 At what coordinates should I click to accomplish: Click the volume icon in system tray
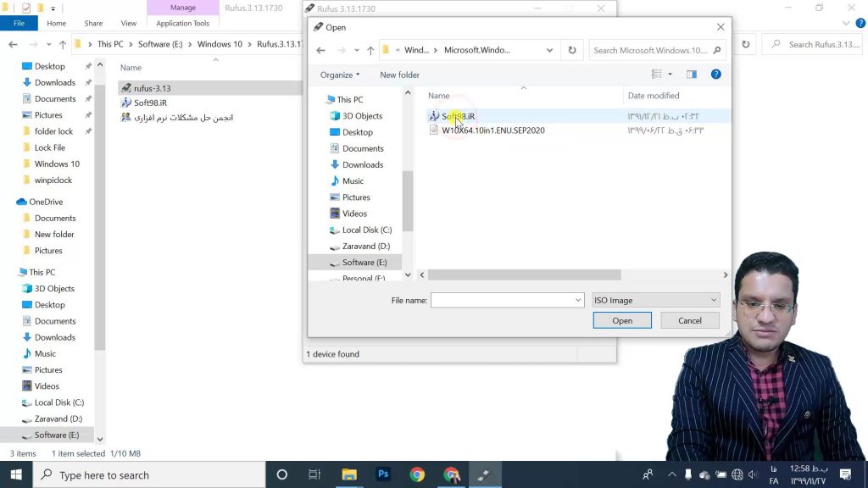pos(753,474)
